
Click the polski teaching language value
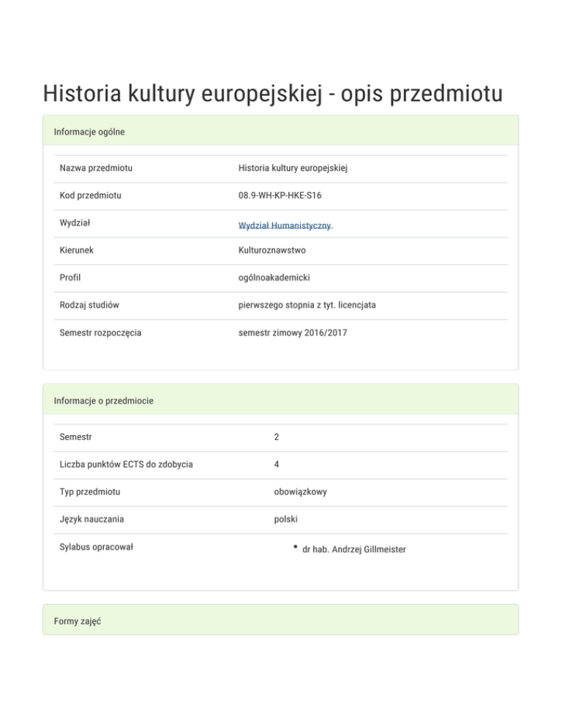point(286,519)
